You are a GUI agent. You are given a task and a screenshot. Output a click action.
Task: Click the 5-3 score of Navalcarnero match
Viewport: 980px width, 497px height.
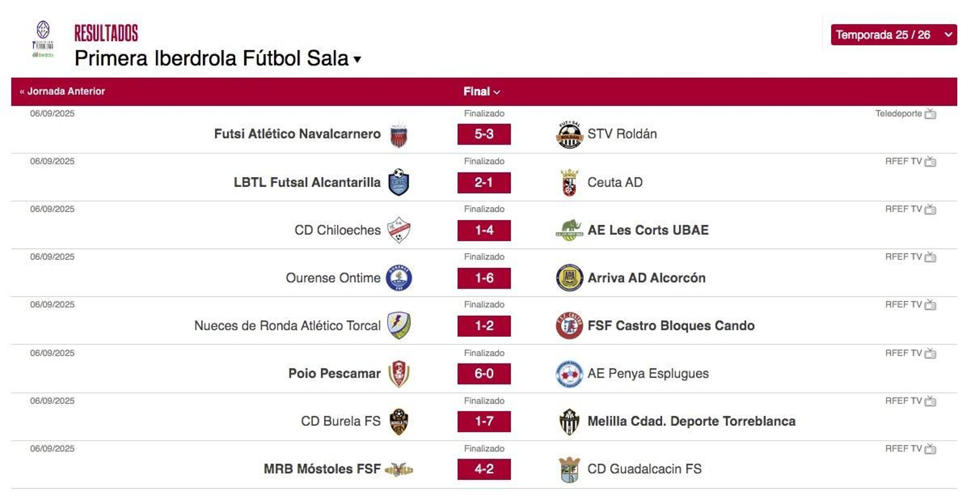484,134
